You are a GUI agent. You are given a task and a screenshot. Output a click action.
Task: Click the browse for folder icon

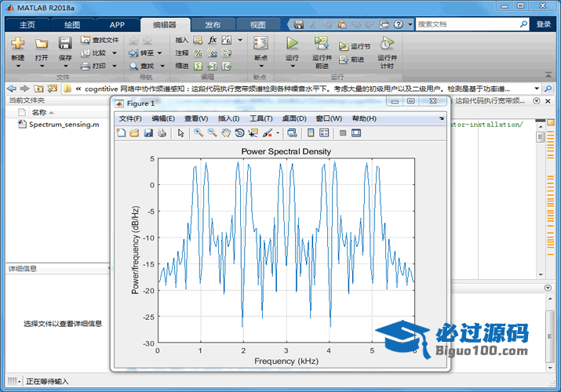click(53, 89)
